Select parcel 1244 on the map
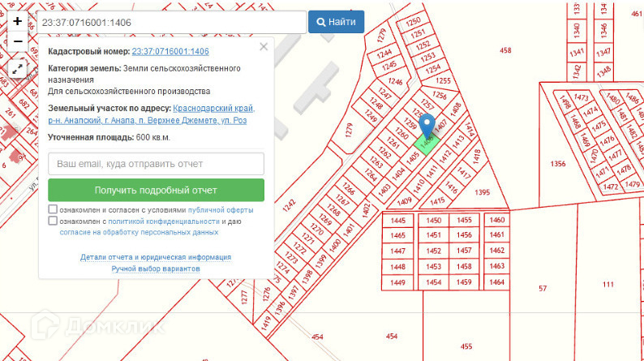 384,54
